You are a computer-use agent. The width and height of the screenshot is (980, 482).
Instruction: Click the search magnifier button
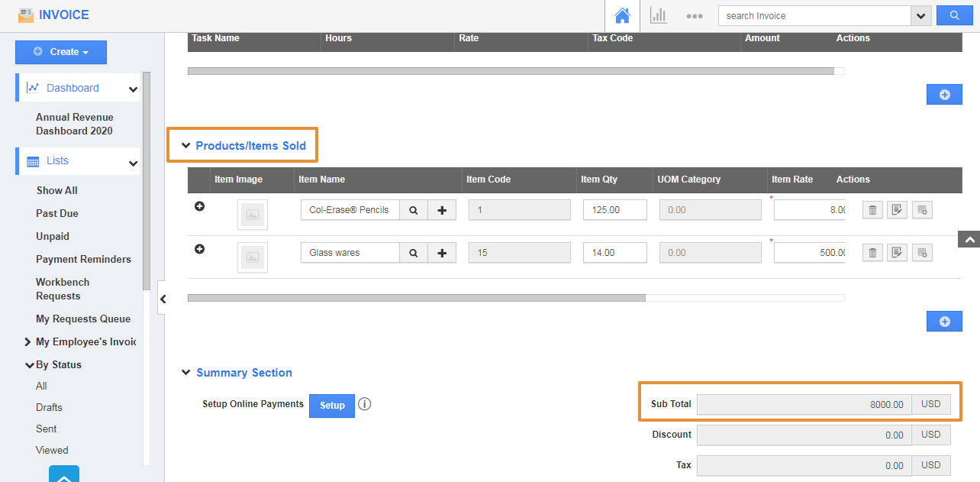tap(954, 16)
